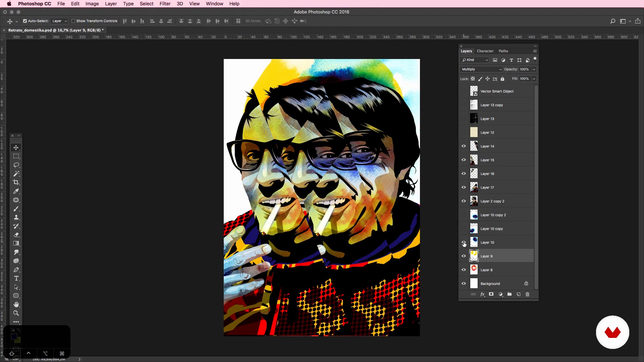The width and height of the screenshot is (644, 362).
Task: Select the Eyedropper tool
Action: [x=16, y=191]
